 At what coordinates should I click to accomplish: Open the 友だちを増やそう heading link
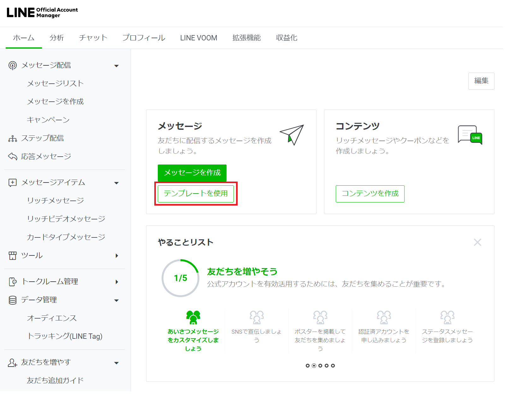tap(242, 272)
